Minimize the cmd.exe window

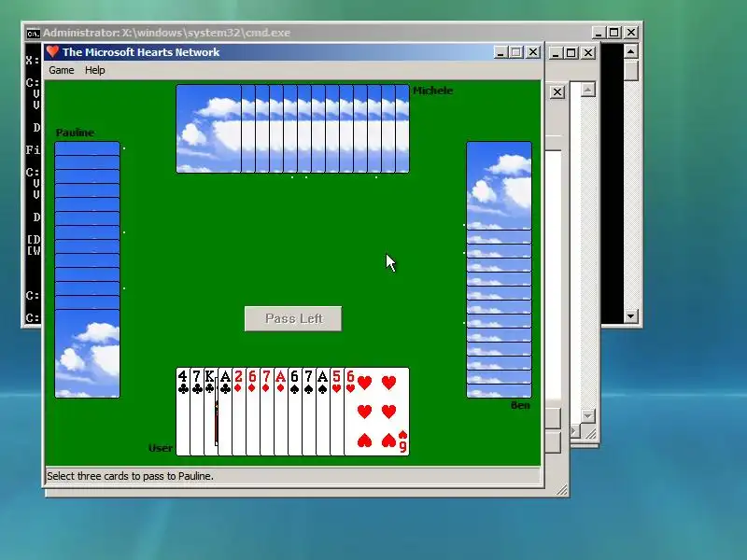tap(599, 33)
